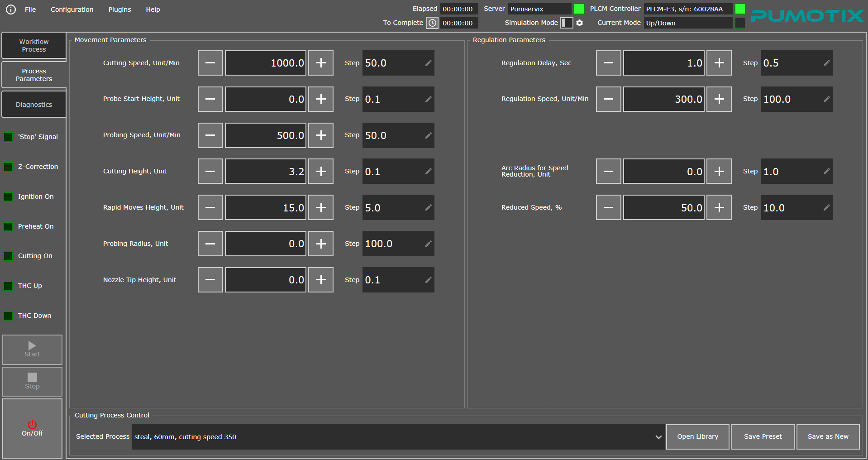Edit Reduced Speed step pencil icon

click(826, 207)
